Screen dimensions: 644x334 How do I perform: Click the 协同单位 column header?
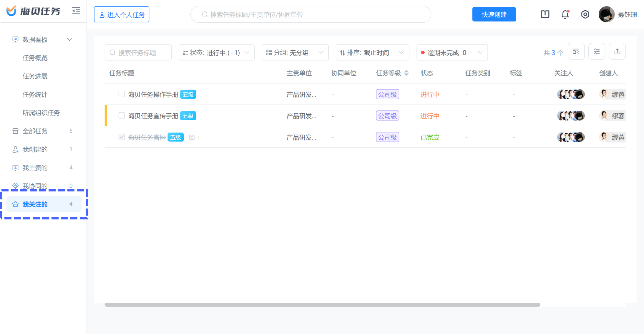[x=344, y=73]
